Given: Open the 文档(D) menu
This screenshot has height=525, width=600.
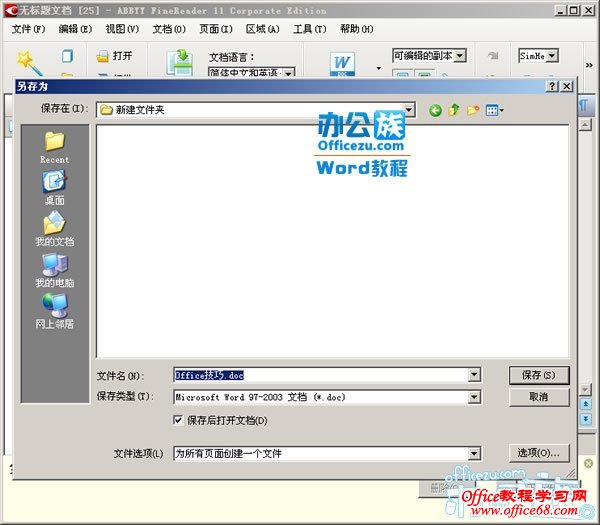Looking at the screenshot, I should (169, 29).
